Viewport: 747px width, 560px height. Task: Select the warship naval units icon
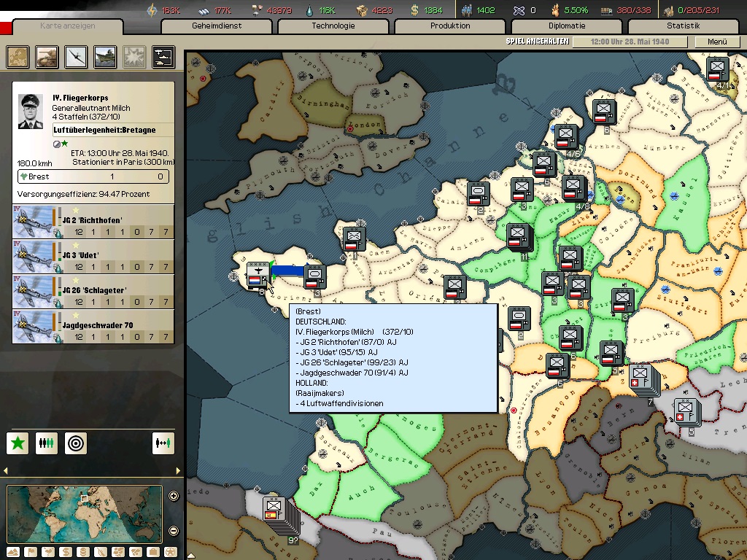105,57
